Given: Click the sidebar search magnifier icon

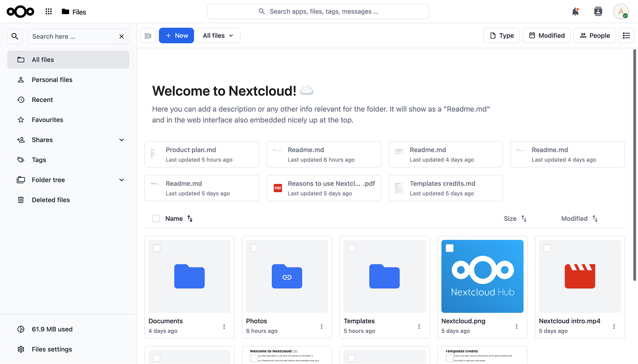Looking at the screenshot, I should 15,36.
